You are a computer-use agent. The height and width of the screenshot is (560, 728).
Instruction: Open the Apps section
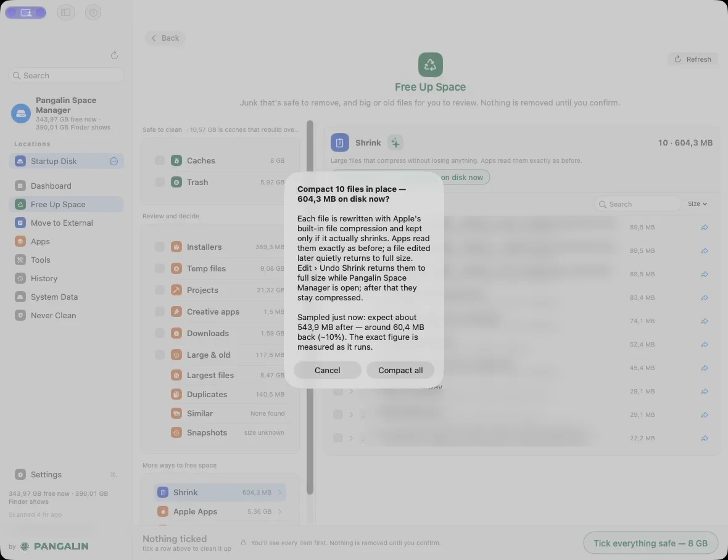tap(67, 241)
